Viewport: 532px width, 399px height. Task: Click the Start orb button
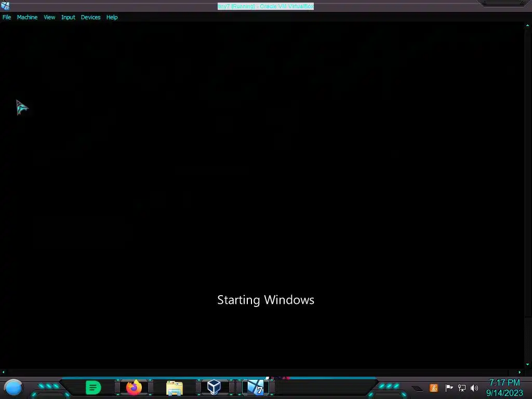[14, 388]
